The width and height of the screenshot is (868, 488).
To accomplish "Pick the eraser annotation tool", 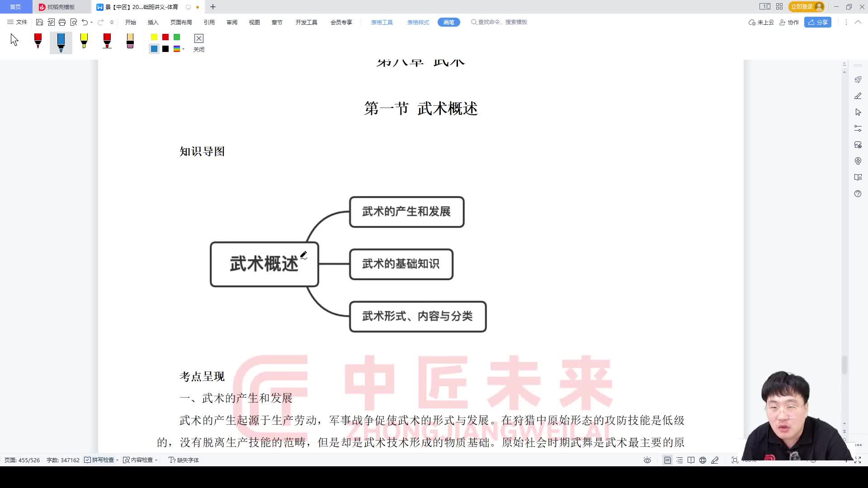I will pyautogui.click(x=130, y=42).
